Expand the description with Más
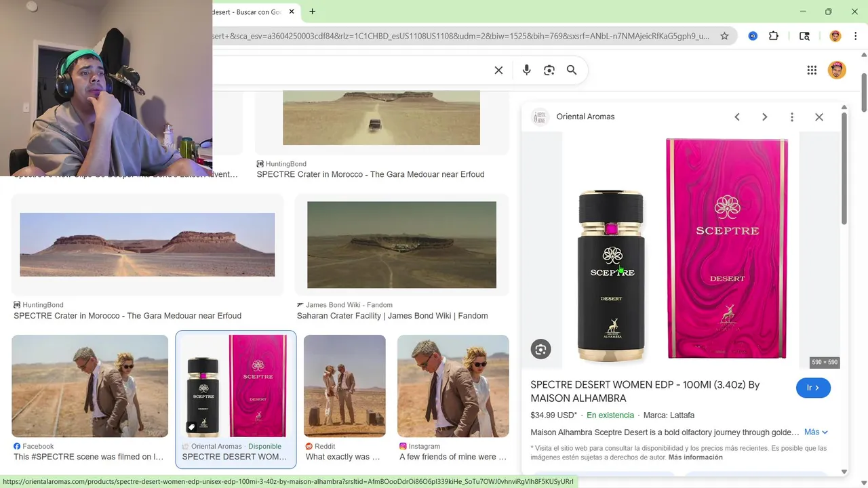Image resolution: width=868 pixels, height=488 pixels. pos(816,432)
